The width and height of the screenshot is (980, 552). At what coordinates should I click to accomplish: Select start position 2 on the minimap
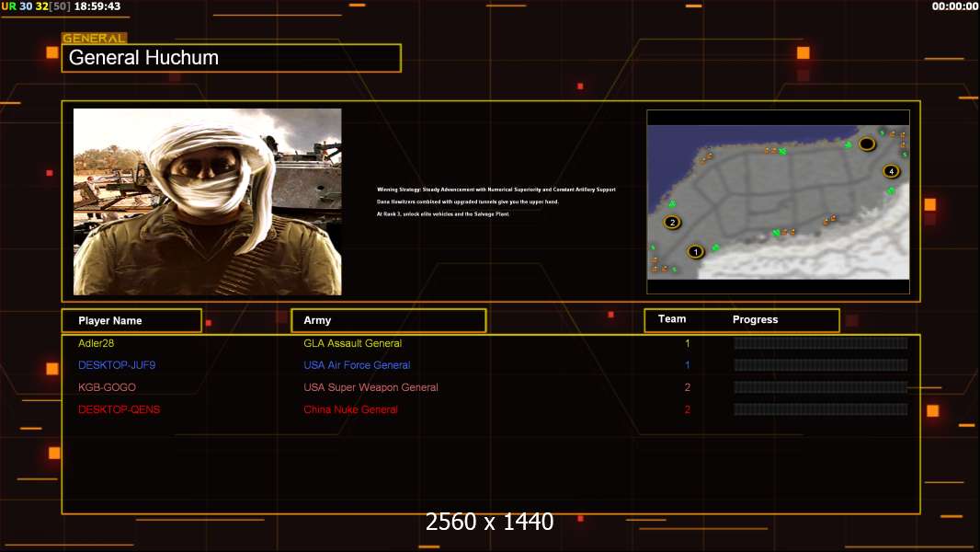point(673,222)
